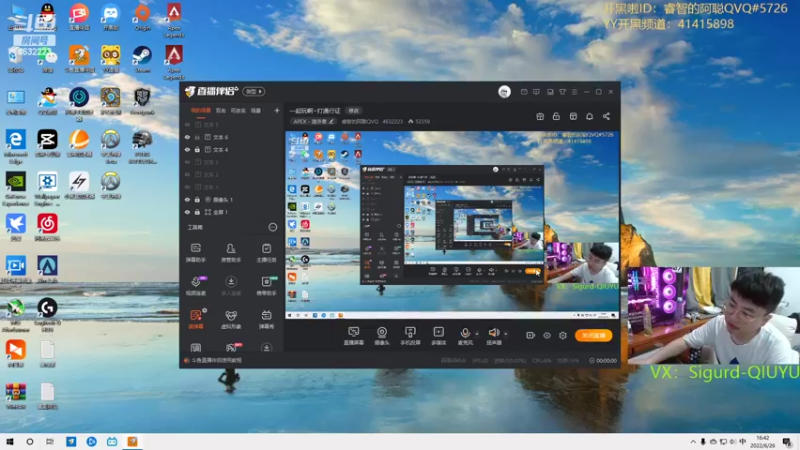Show the hidden 文本 2 layer
Viewport: 800px width, 450px height.
(187, 174)
